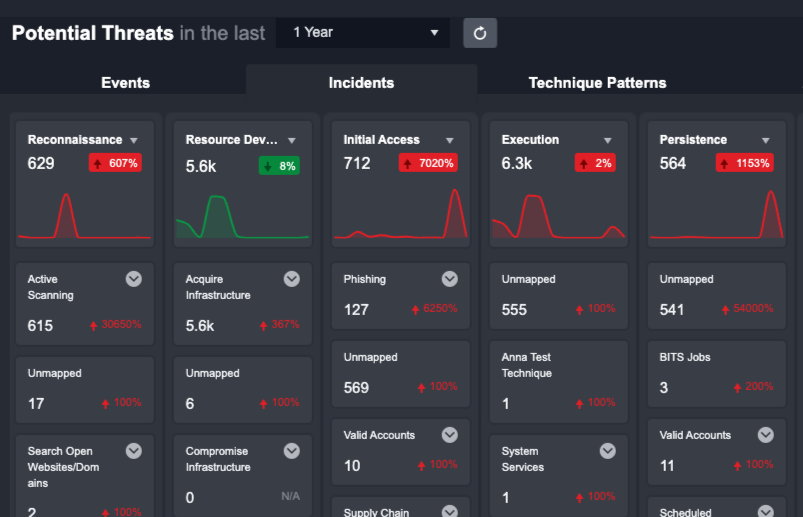This screenshot has height=517, width=803.
Task: Open the Execution column dropdown arrow
Action: click(x=608, y=141)
